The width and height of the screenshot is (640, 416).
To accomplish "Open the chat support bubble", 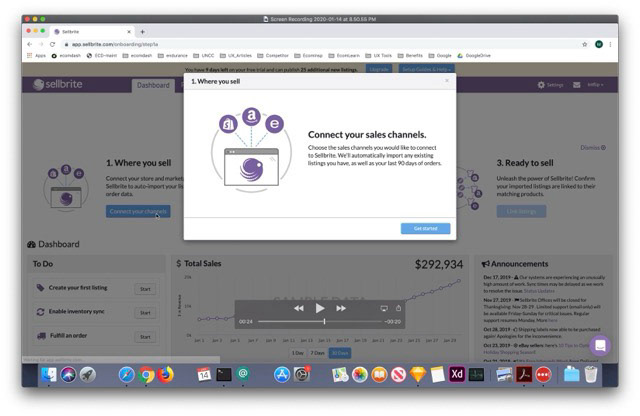I will [600, 346].
